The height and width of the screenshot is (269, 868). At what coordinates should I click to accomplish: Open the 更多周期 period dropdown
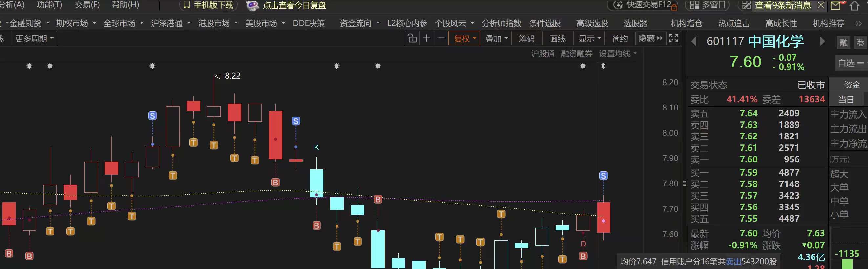(34, 38)
